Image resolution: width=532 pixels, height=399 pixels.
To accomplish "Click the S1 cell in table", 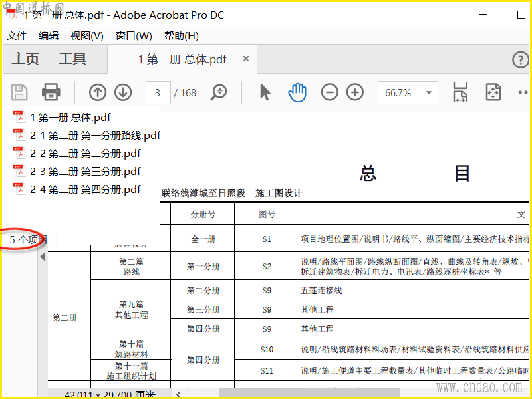I will 267,239.
